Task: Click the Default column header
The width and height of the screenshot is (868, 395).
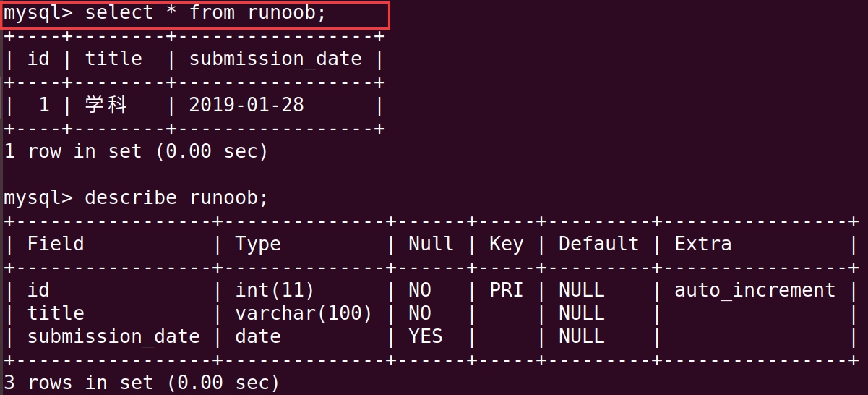Action: coord(598,244)
